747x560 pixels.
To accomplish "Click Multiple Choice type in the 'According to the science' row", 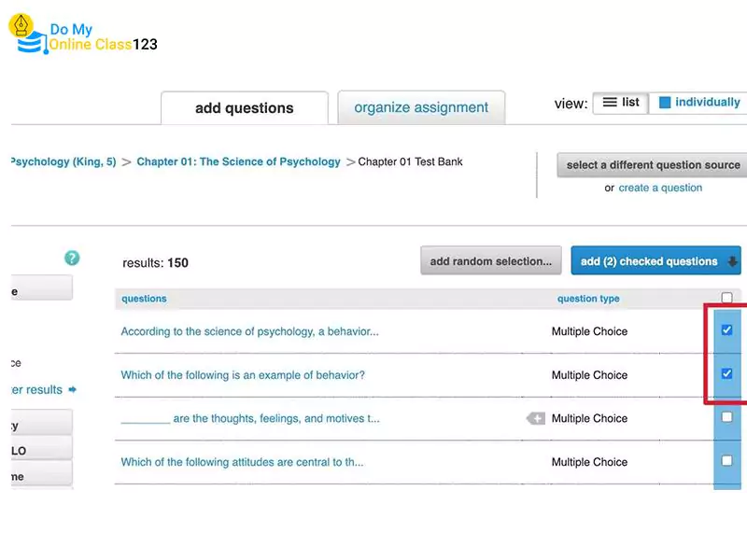I will tap(589, 331).
